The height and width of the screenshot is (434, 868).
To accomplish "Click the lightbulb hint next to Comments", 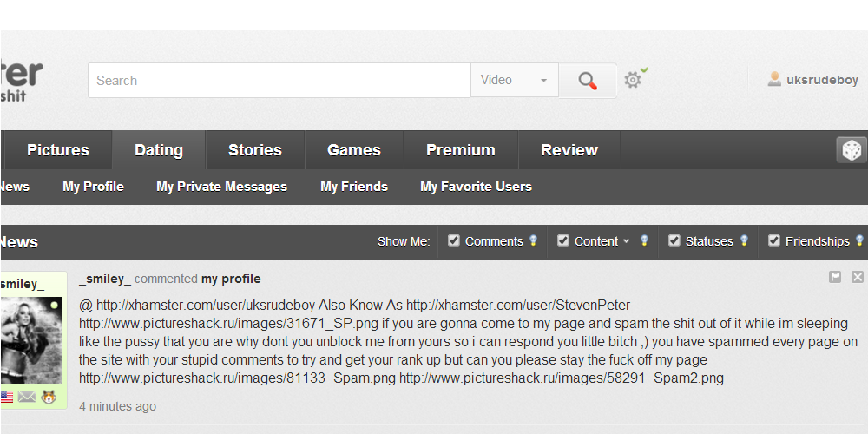I will tap(533, 240).
